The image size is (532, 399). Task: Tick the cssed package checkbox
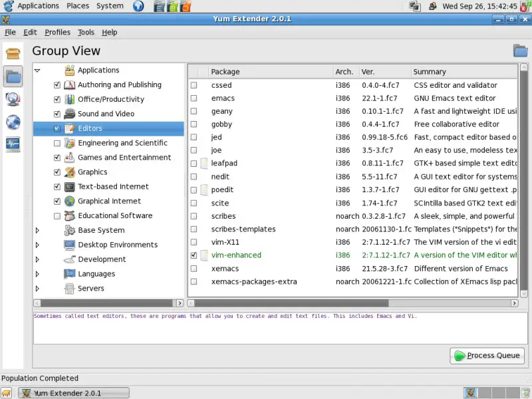(x=194, y=85)
